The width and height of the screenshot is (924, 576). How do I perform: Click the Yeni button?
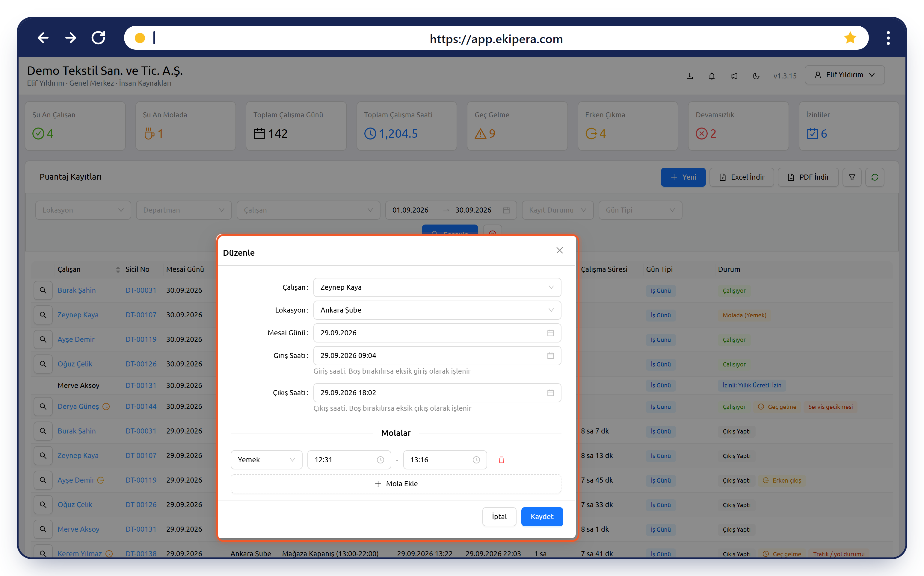[683, 177]
